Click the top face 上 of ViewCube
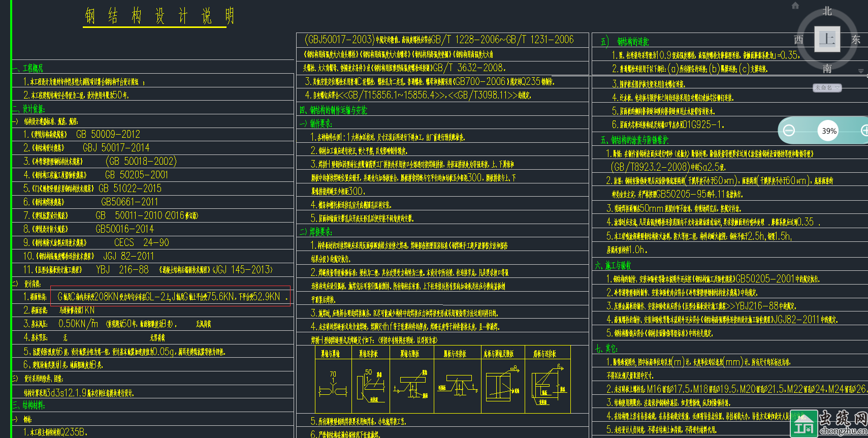The image size is (868, 438). coord(827,39)
